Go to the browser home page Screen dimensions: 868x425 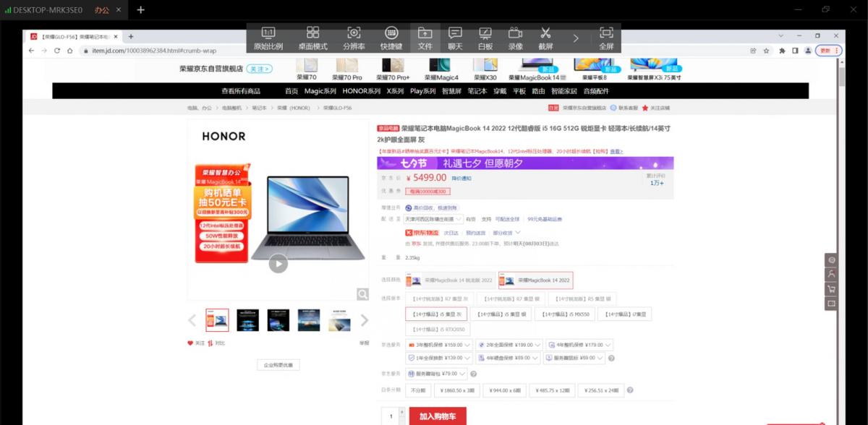pos(69,51)
